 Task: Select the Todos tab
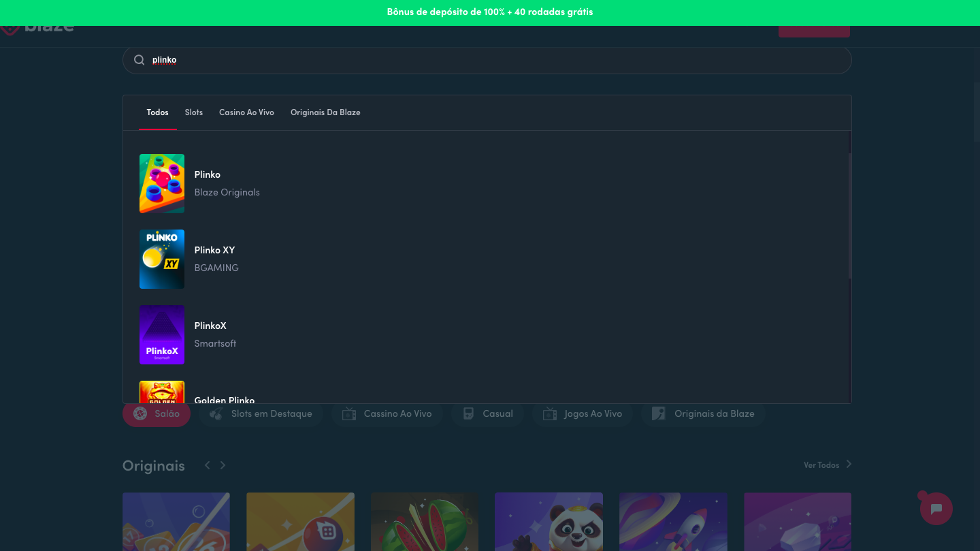pyautogui.click(x=157, y=112)
